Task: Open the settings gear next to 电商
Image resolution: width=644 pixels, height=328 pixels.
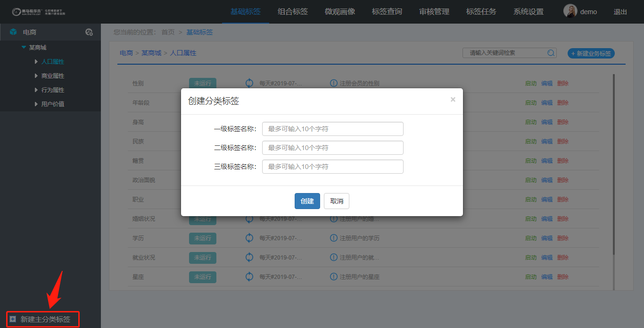Action: click(89, 32)
